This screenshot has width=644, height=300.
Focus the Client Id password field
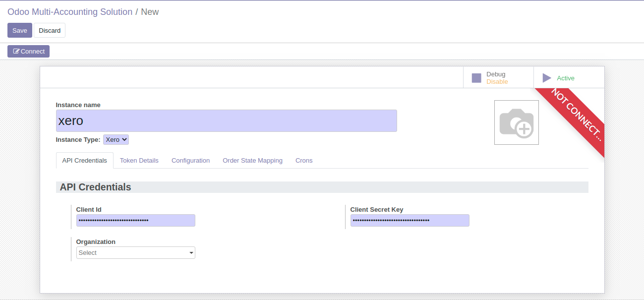tap(135, 221)
